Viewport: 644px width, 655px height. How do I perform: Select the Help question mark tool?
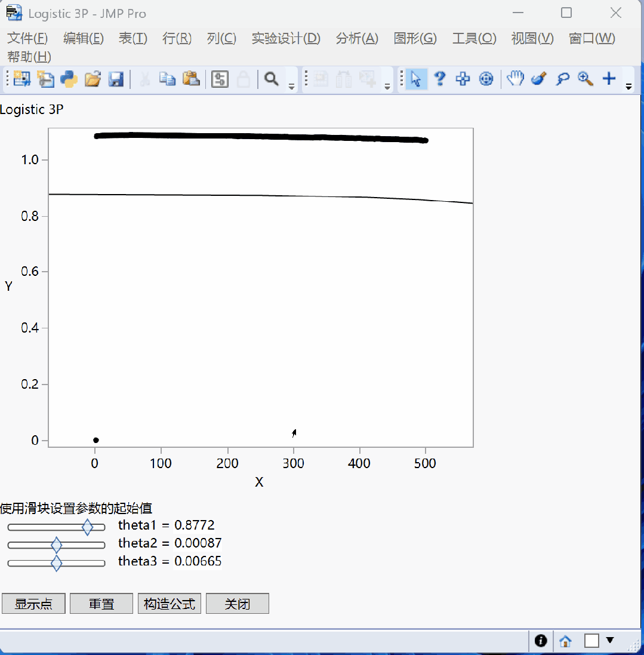[439, 79]
